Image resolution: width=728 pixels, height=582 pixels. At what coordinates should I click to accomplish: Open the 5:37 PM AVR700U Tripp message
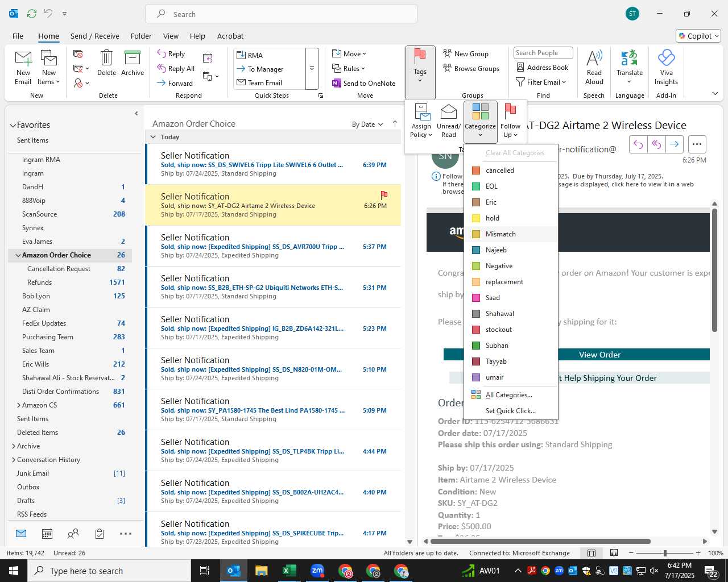coord(273,246)
